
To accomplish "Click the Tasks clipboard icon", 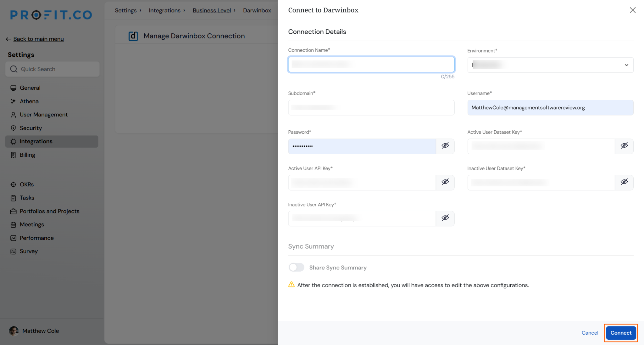I will click(x=13, y=198).
